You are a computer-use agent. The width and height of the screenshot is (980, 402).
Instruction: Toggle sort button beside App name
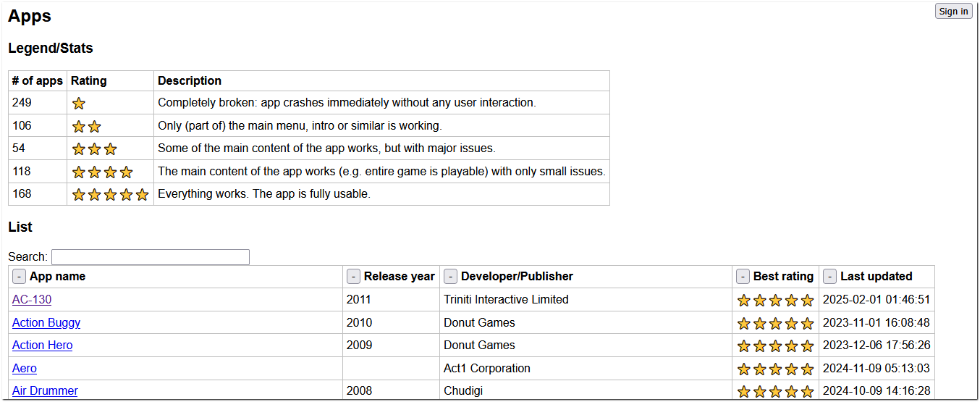click(x=20, y=276)
